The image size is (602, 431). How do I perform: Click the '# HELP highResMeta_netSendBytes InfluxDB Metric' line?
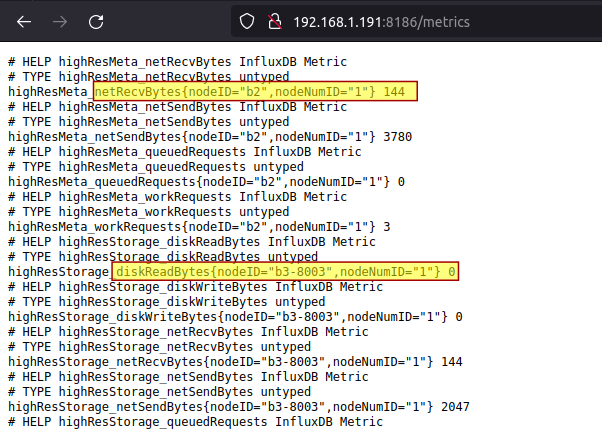pyautogui.click(x=178, y=107)
